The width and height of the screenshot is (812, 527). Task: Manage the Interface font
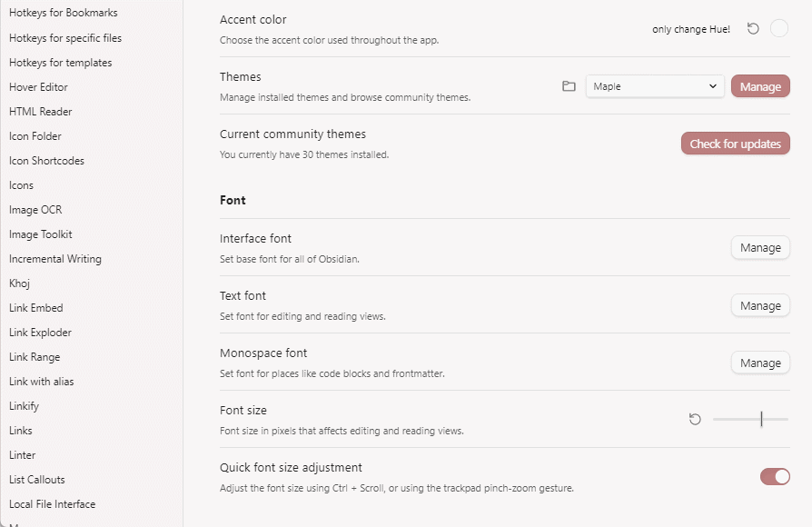click(x=760, y=247)
